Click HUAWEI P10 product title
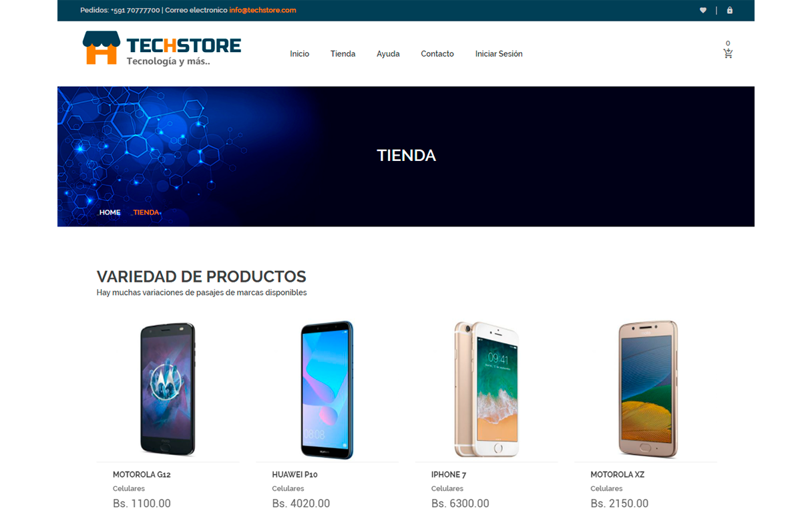This screenshot has height=517, width=812. click(x=294, y=475)
